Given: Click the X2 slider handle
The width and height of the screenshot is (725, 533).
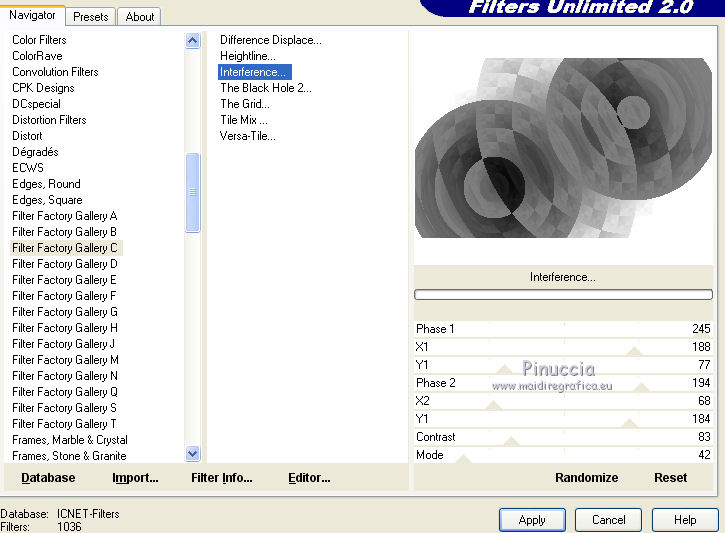Looking at the screenshot, I should coord(493,405).
